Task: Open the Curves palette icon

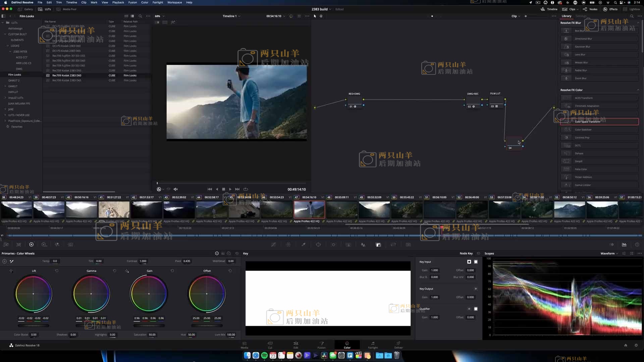Action: [273, 245]
